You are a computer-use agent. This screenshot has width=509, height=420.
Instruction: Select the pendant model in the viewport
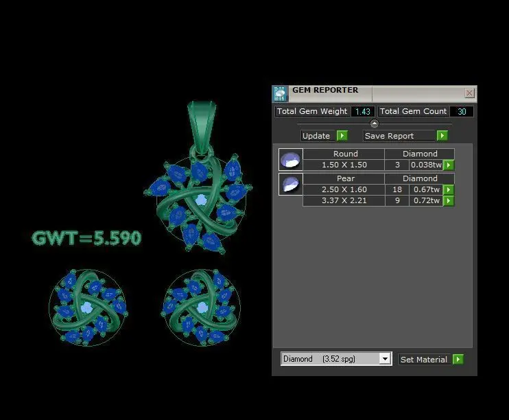tap(199, 178)
